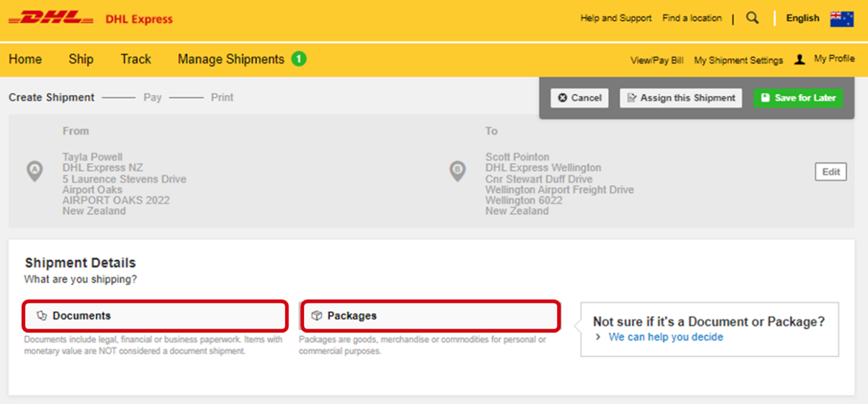This screenshot has width=868, height=404.
Task: Click the DHL logo
Action: click(51, 18)
